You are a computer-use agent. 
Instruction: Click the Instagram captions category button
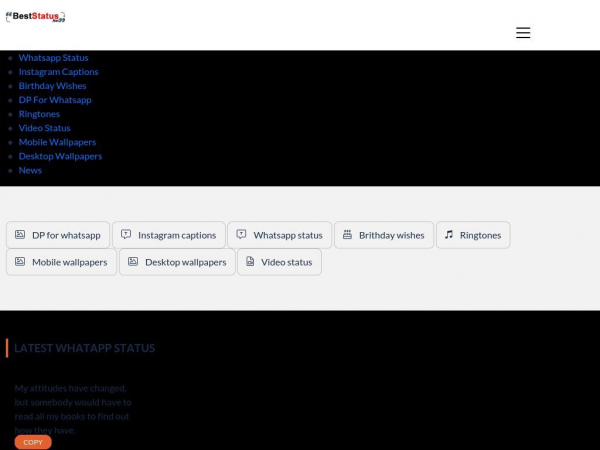pyautogui.click(x=169, y=235)
